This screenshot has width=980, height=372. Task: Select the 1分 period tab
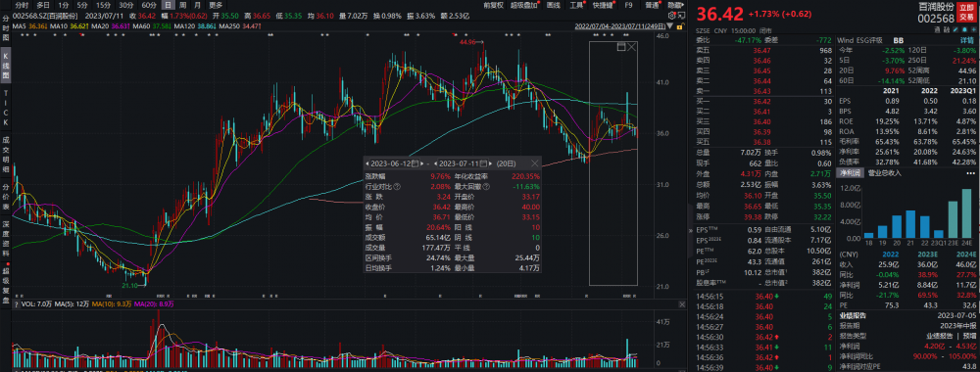[x=64, y=5]
